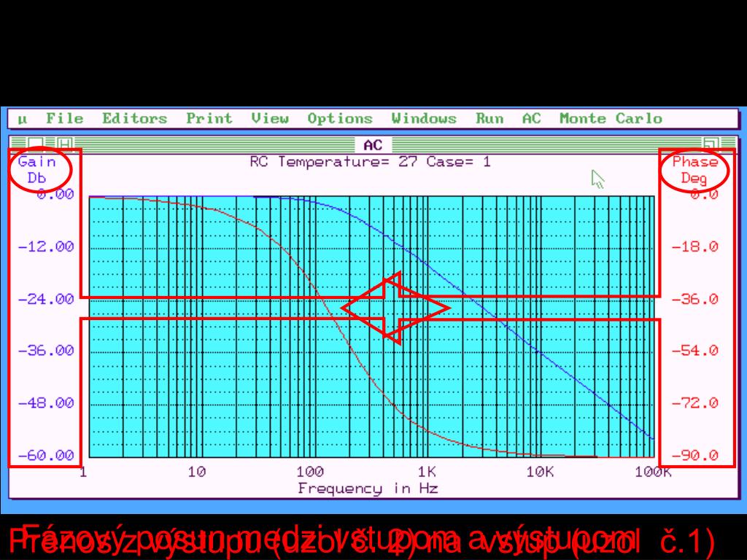Click the 10K frequency axis label
Image resolution: width=747 pixels, height=560 pixels.
click(x=540, y=472)
